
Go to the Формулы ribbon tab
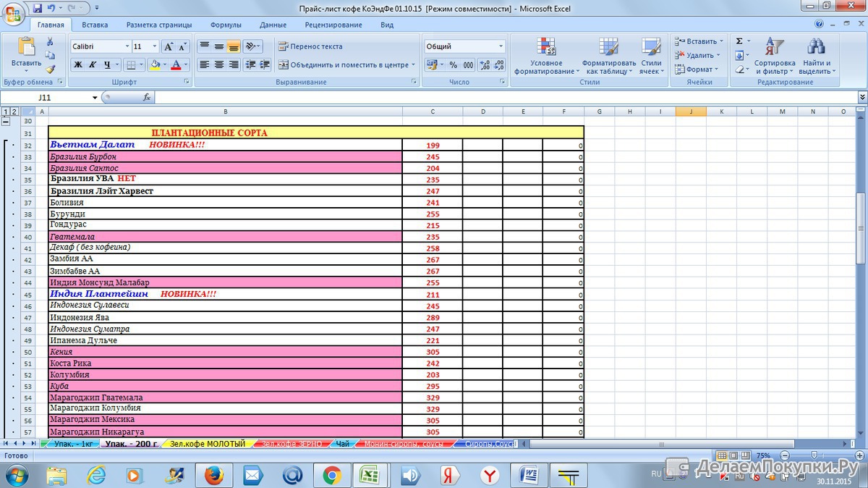(x=226, y=25)
